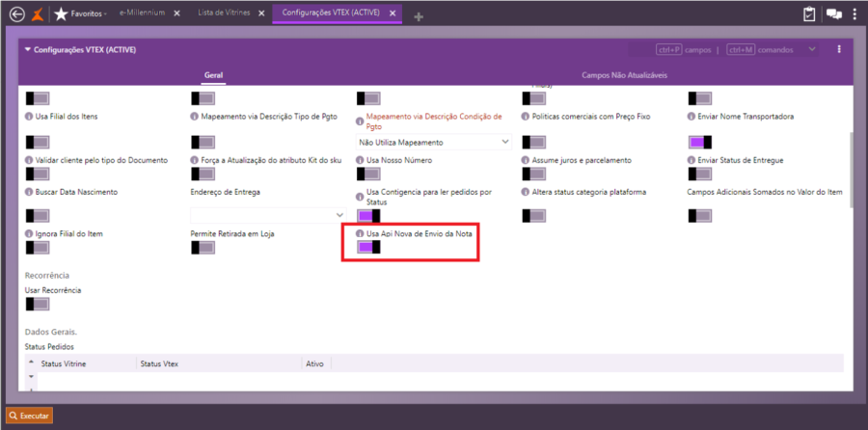Click info icon for Enviar Status de Entregue
Viewport: 868px width, 430px height.
[x=692, y=160]
